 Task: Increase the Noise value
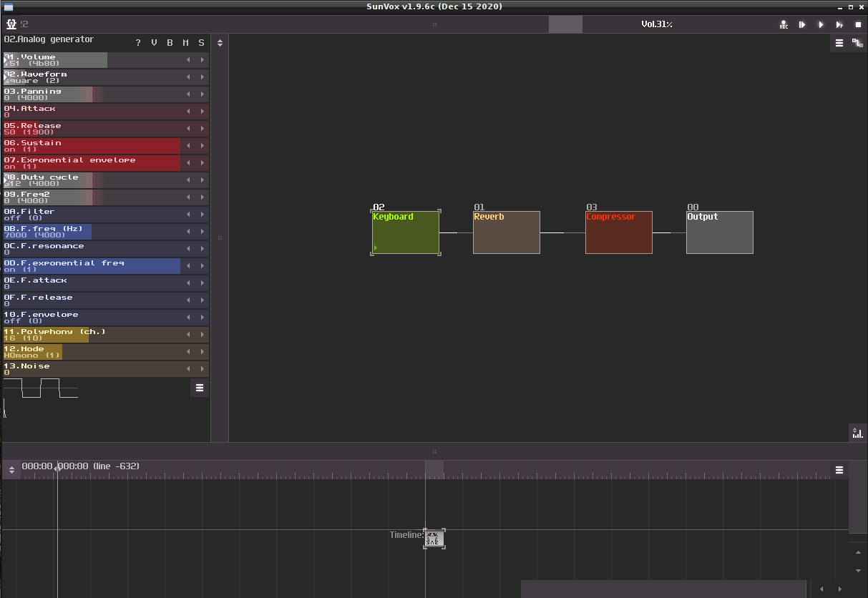pos(203,369)
